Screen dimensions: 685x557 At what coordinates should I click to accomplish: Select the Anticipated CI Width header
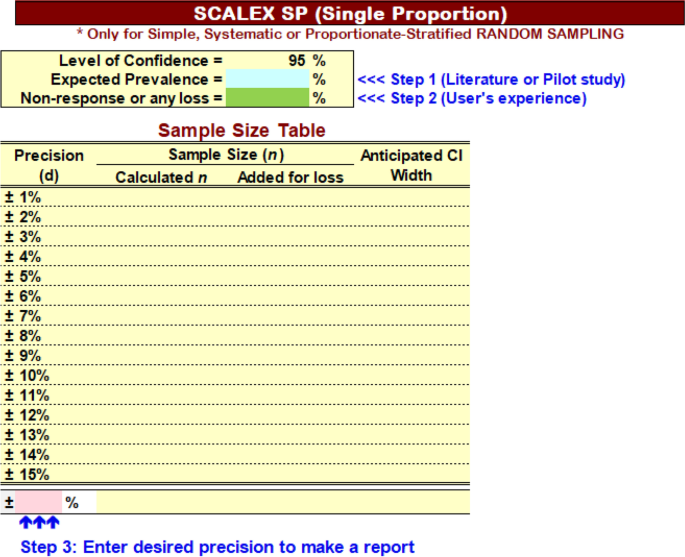pyautogui.click(x=411, y=166)
